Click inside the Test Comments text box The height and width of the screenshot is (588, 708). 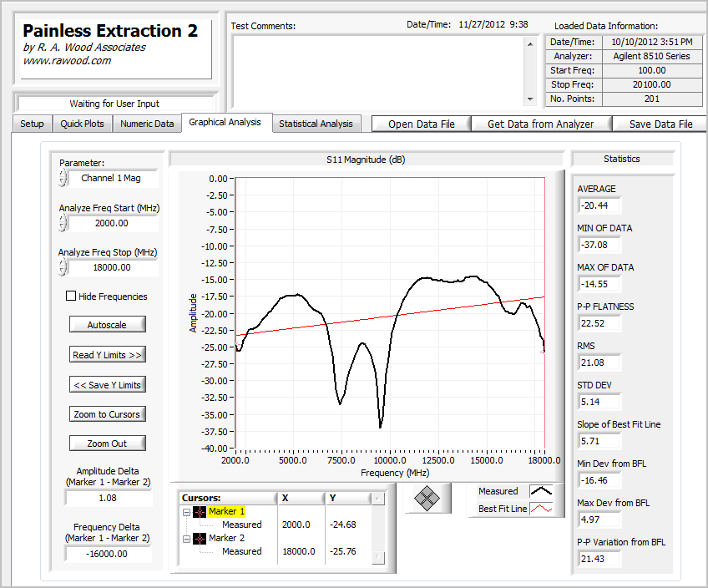point(378,71)
